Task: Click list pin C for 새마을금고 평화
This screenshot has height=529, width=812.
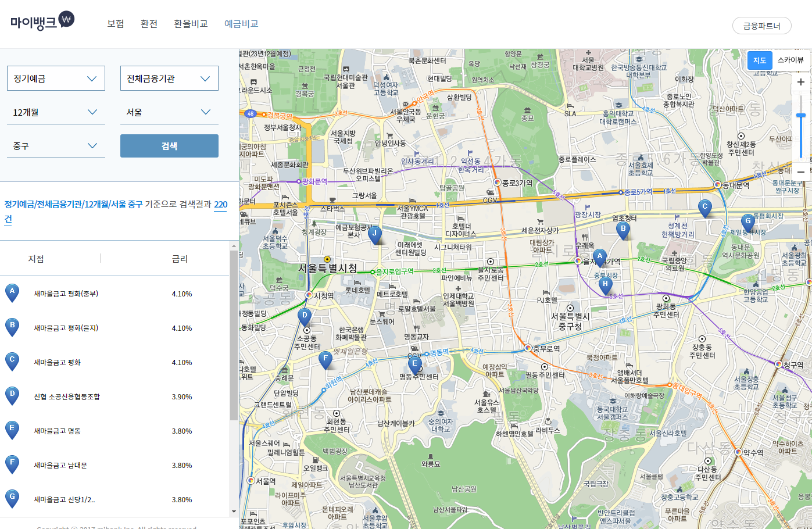Action: click(x=12, y=362)
